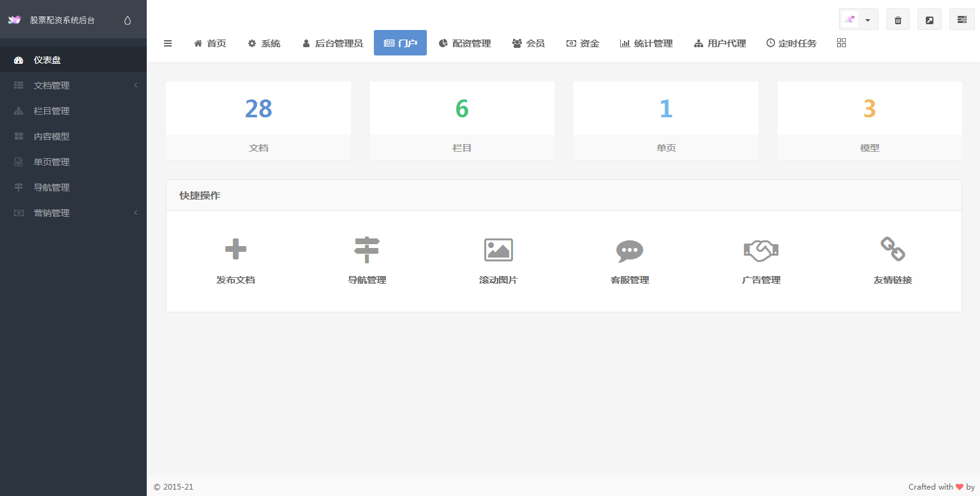Toggle the grid layout icon after 定时任务

[x=841, y=43]
